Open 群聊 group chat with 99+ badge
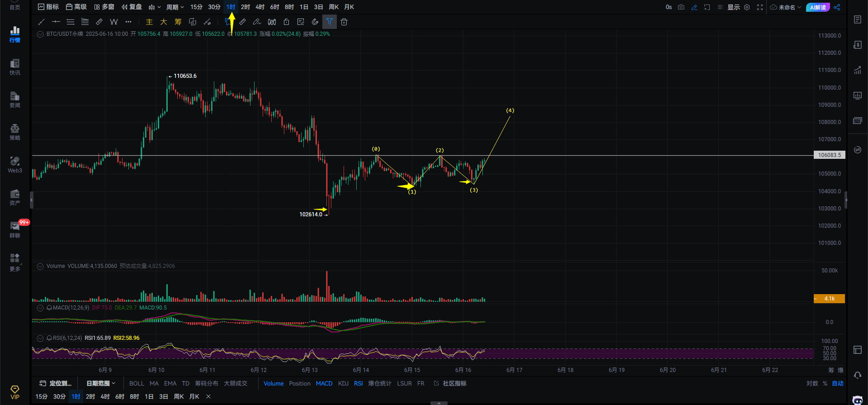This screenshot has width=868, height=405. 15,230
